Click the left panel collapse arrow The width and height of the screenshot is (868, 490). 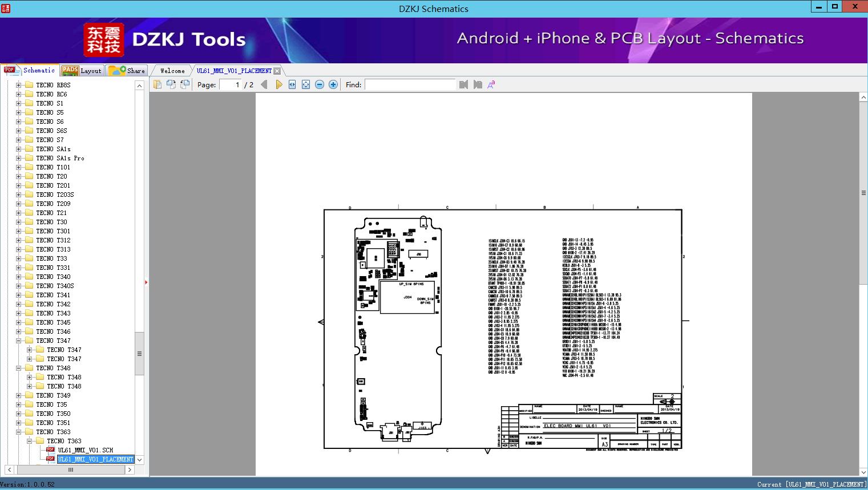pos(146,282)
